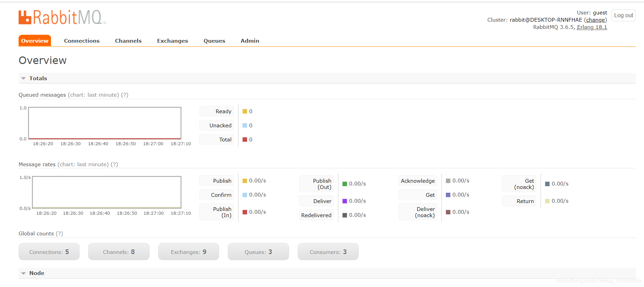Click the Deliver purple swatch
Screen dimensions: 644x287
[345, 201]
